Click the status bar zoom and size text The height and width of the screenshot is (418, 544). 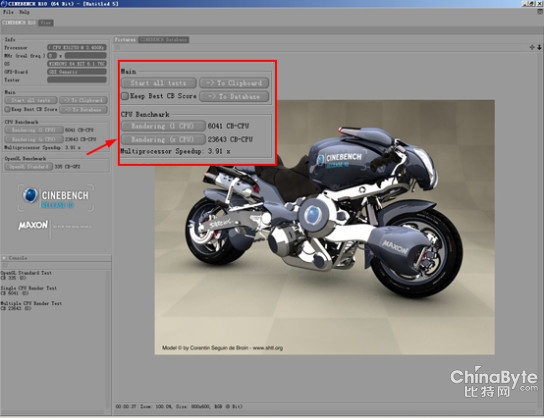pos(179,407)
